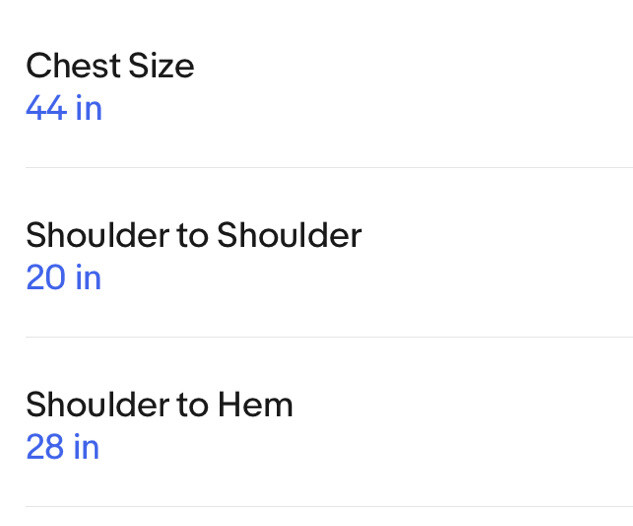The image size is (633, 526).
Task: Click the "in" unit after 44
Action: 89,107
